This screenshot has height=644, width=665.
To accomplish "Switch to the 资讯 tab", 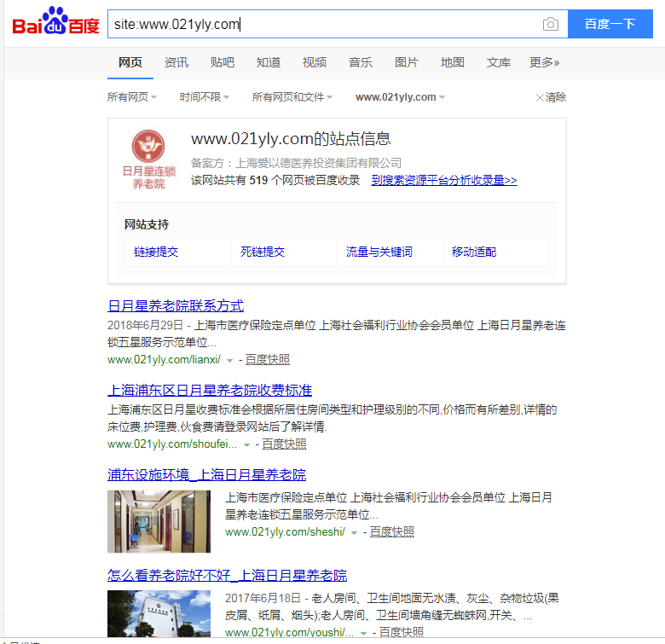I will (x=176, y=62).
